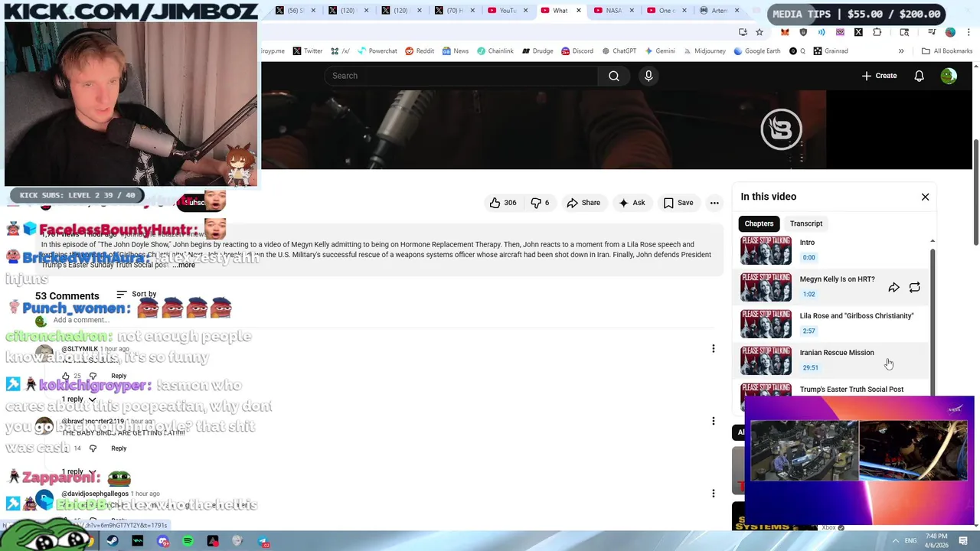Share the Megyn Kelly on HRT chapter
Screen dimensions: 980x551
(893, 288)
